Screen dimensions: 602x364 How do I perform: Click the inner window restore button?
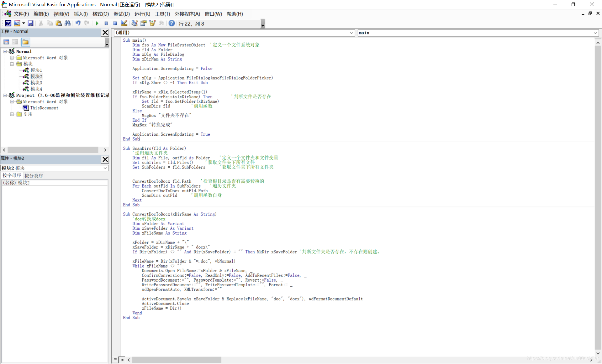pyautogui.click(x=590, y=13)
